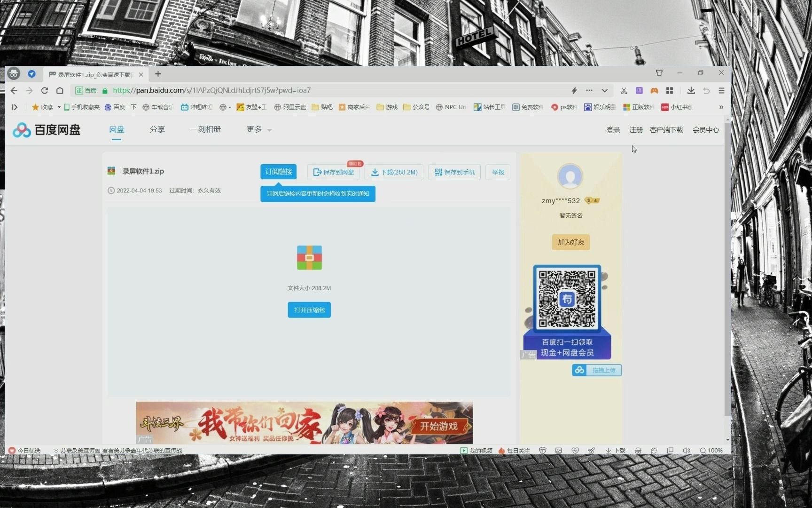Open the 游戏 bookmark folder
Viewport: 812px width, 508px height.
pos(387,107)
